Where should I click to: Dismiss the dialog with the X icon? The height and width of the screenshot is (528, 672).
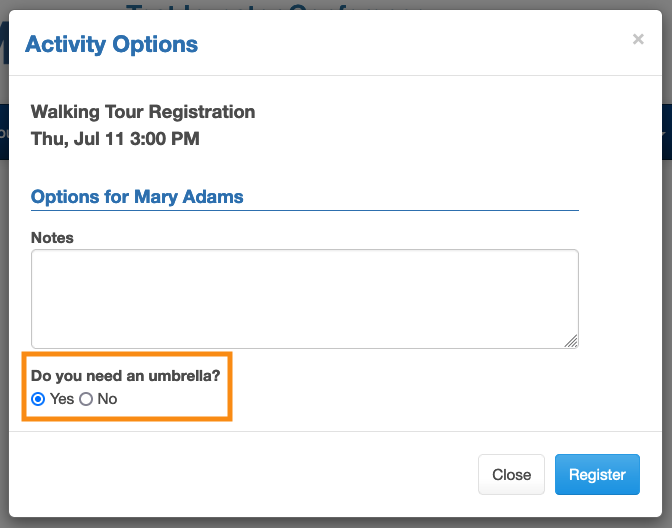coord(638,40)
